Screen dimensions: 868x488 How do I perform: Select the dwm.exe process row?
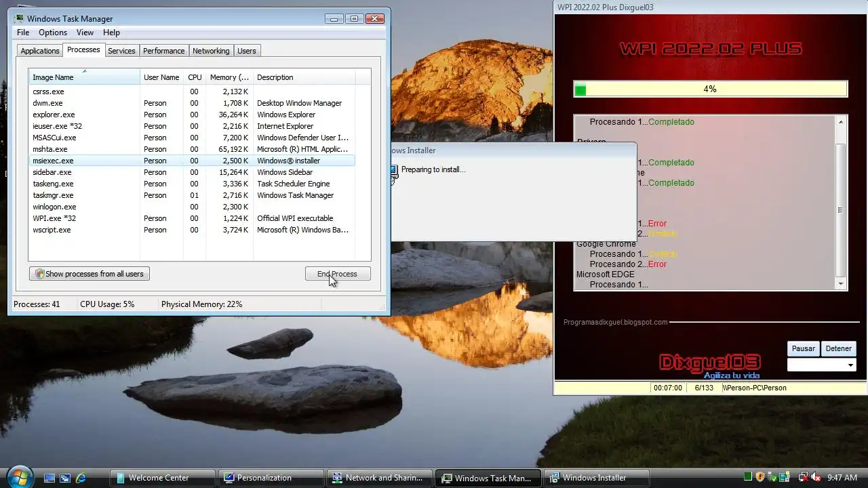pos(191,103)
